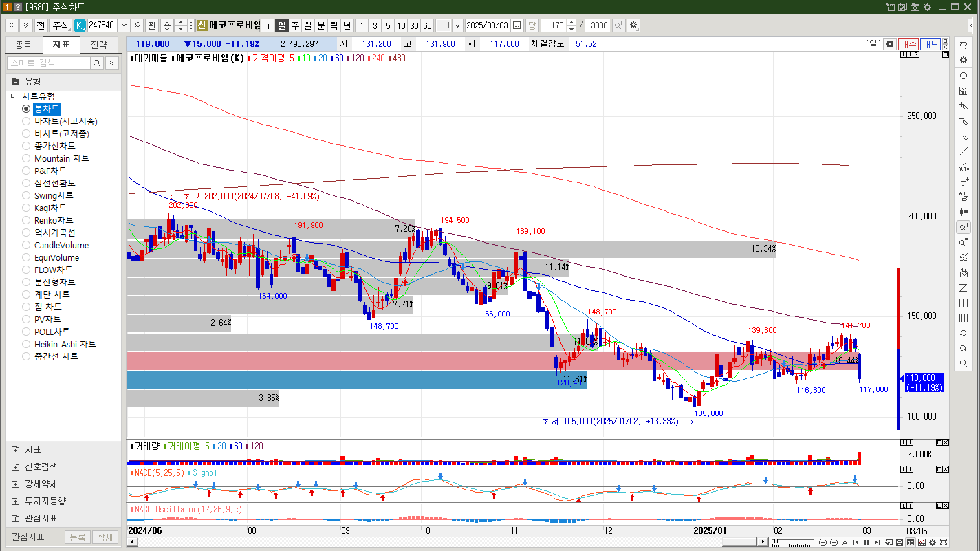Image resolution: width=980 pixels, height=551 pixels.
Task: Click the top toolbar gear settings icon
Action: click(633, 25)
